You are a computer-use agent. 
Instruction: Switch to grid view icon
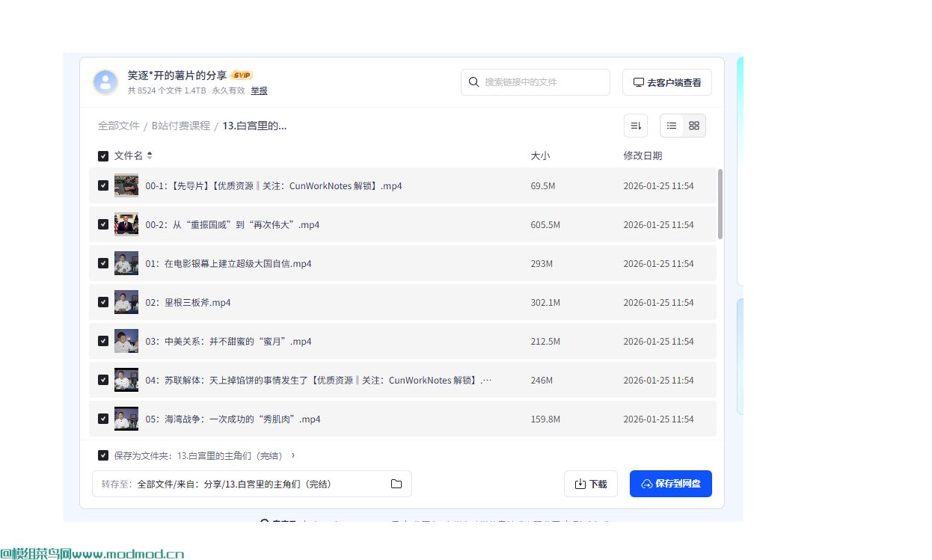tap(693, 126)
